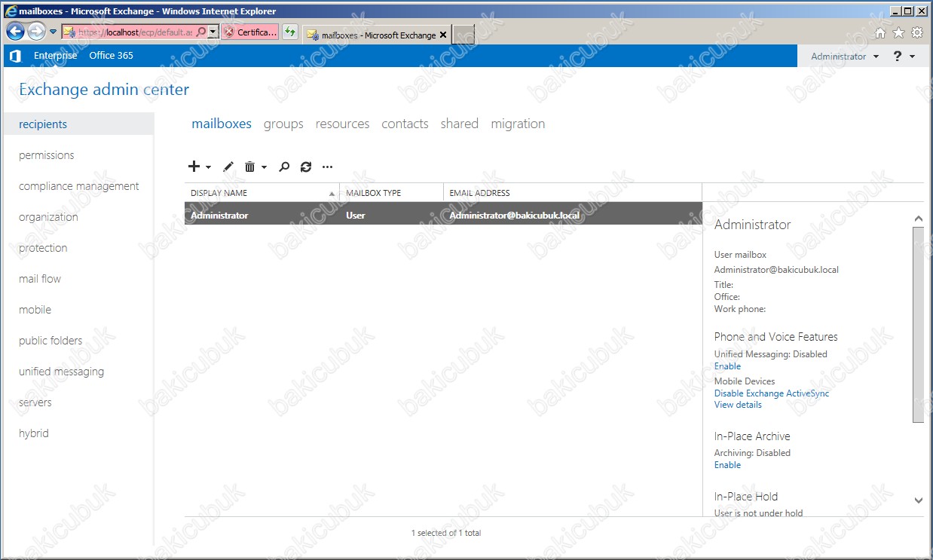Screen dimensions: 933x560
Task: Sort by MAILBOX TYPE column header
Action: coord(392,193)
